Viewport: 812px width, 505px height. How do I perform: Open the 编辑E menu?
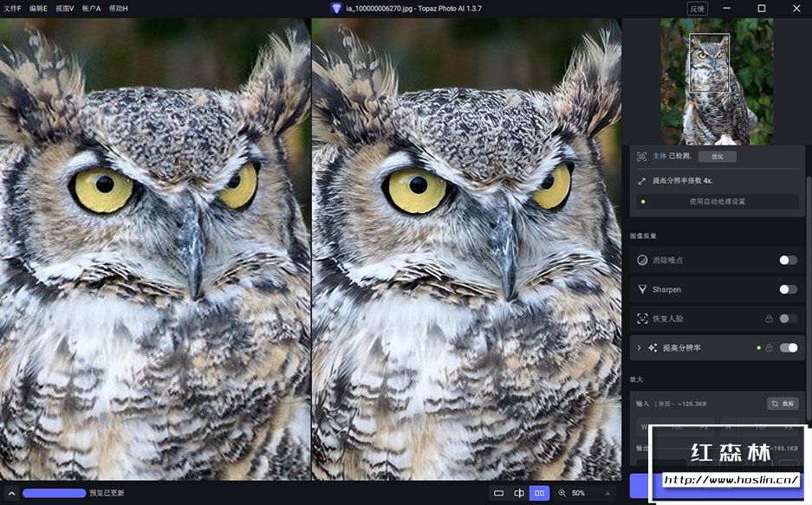coord(38,9)
